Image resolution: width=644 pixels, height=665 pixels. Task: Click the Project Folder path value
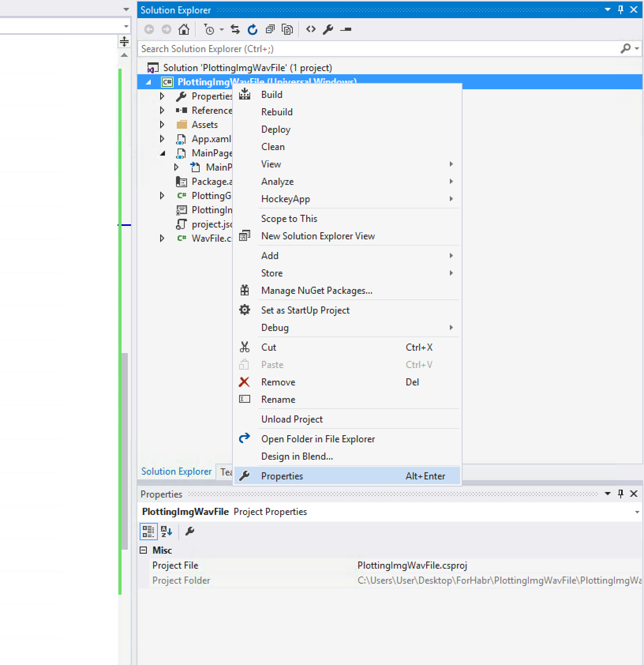(499, 580)
